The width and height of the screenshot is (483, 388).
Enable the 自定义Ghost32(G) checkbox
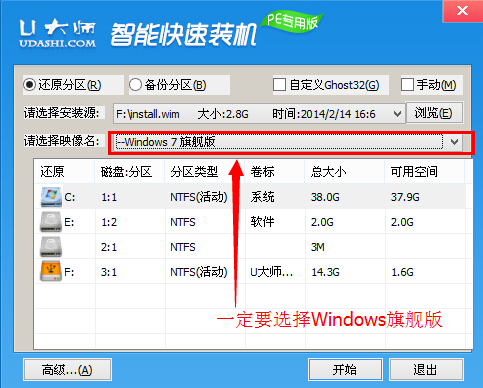click(279, 85)
